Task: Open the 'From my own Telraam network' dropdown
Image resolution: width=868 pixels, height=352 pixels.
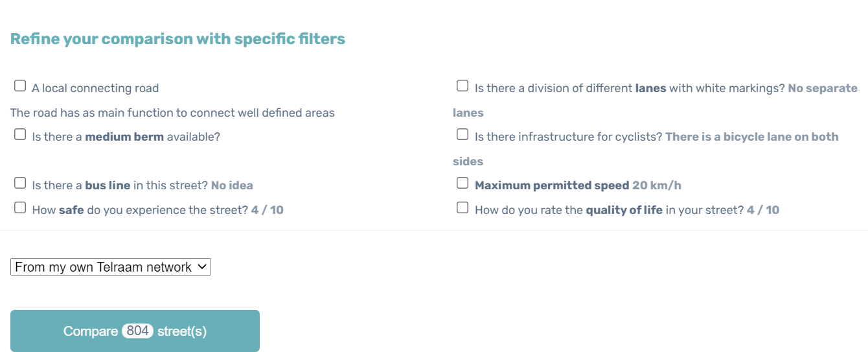Action: 104,267
